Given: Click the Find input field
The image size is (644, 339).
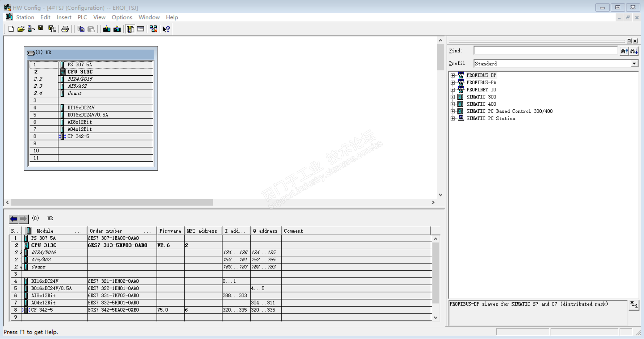Looking at the screenshot, I should 546,51.
